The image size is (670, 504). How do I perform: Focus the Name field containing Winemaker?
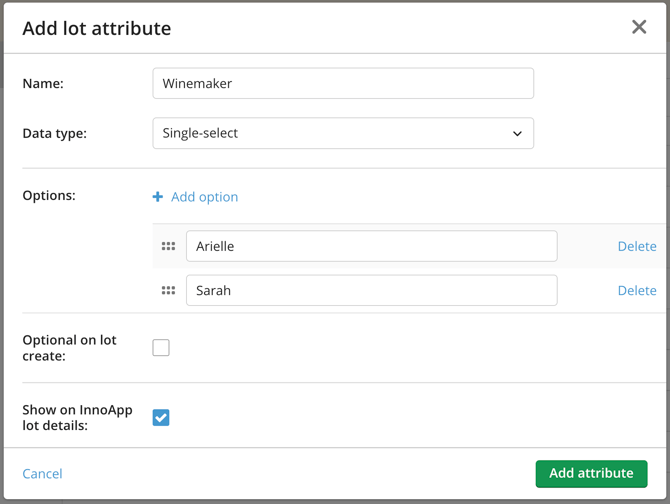342,83
